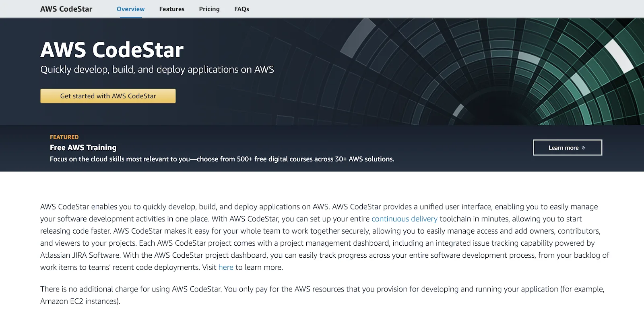Click the Free AWS Training heading
Image resolution: width=644 pixels, height=329 pixels.
coord(83,147)
